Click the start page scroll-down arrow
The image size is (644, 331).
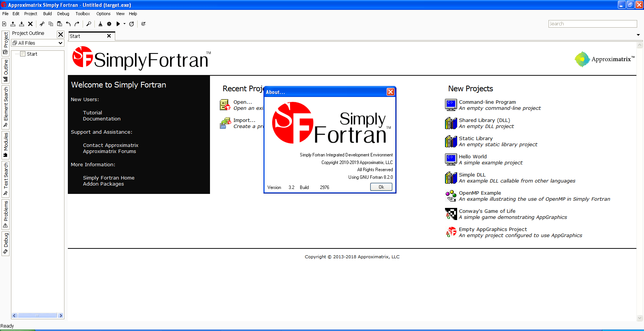(640, 318)
